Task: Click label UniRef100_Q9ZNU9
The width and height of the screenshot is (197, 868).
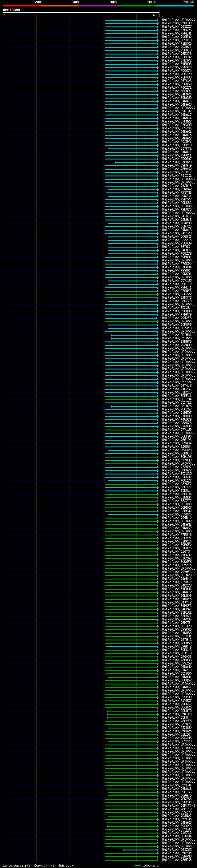Action: point(176,345)
